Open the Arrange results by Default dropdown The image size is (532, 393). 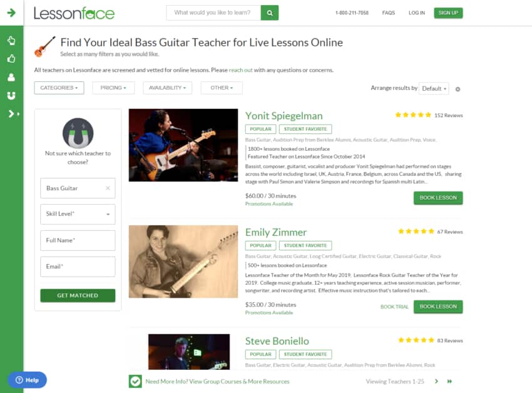(x=434, y=89)
